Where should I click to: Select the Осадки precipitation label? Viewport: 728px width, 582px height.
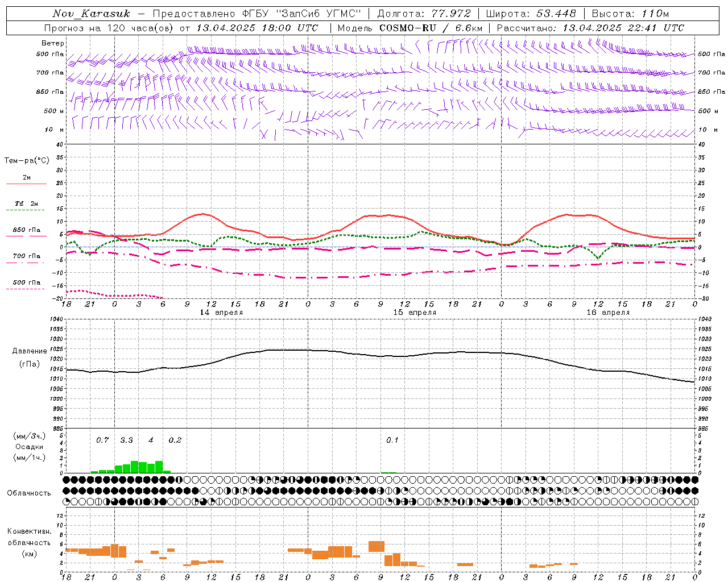pyautogui.click(x=29, y=447)
